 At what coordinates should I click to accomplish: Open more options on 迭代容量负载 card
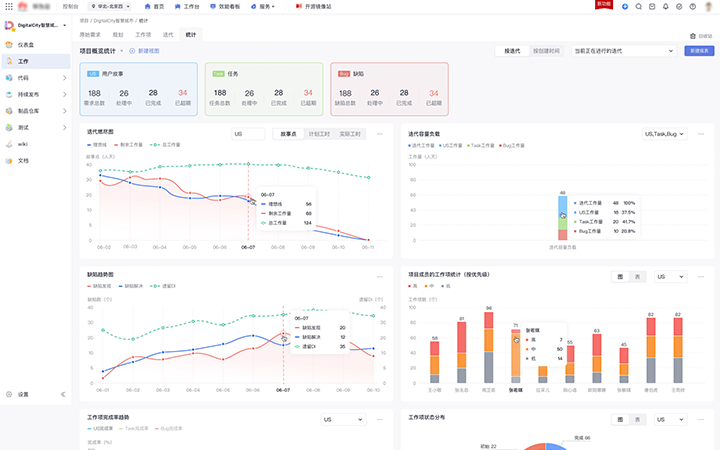click(701, 134)
